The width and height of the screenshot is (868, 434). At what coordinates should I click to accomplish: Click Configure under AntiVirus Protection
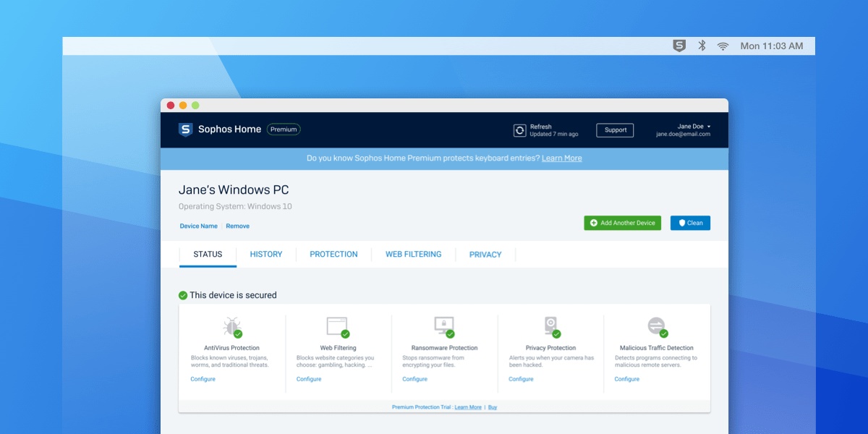coord(203,379)
